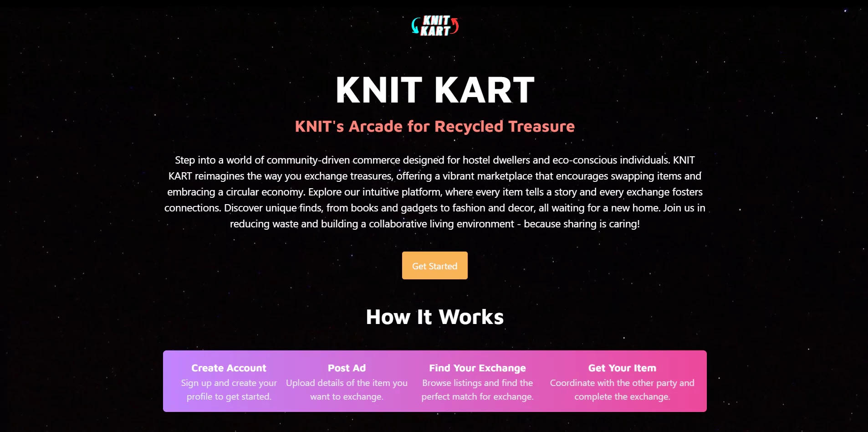868x432 pixels.
Task: Select the Find Your Exchange step card
Action: coord(477,381)
